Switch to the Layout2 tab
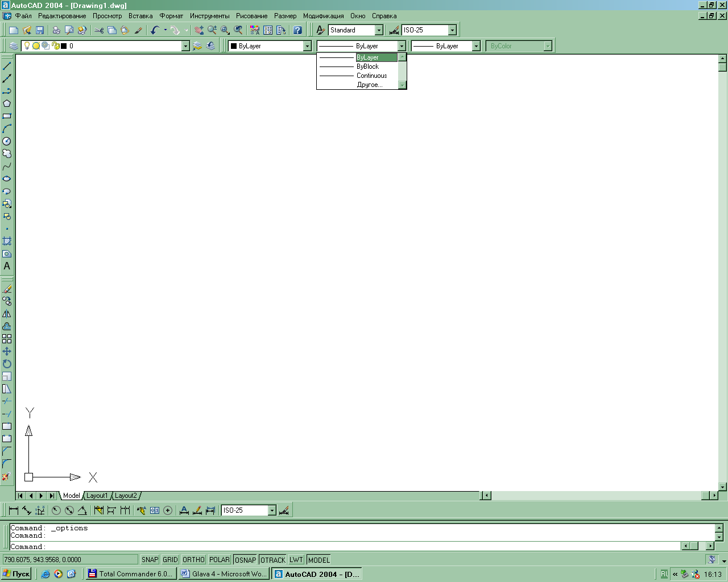 pos(126,496)
